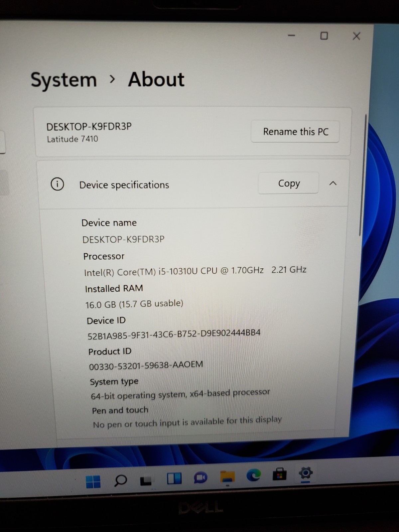Select the Intel Core i5-10310U processor text

[195, 271]
